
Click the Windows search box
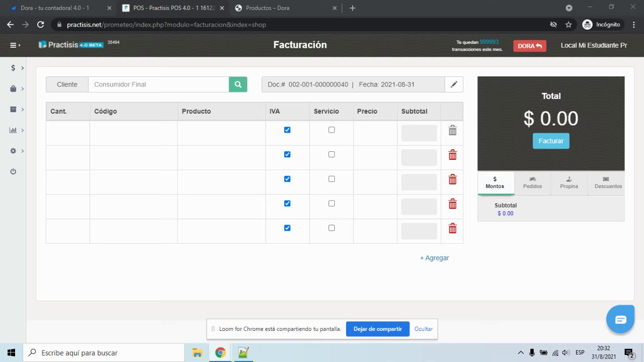[x=103, y=352]
